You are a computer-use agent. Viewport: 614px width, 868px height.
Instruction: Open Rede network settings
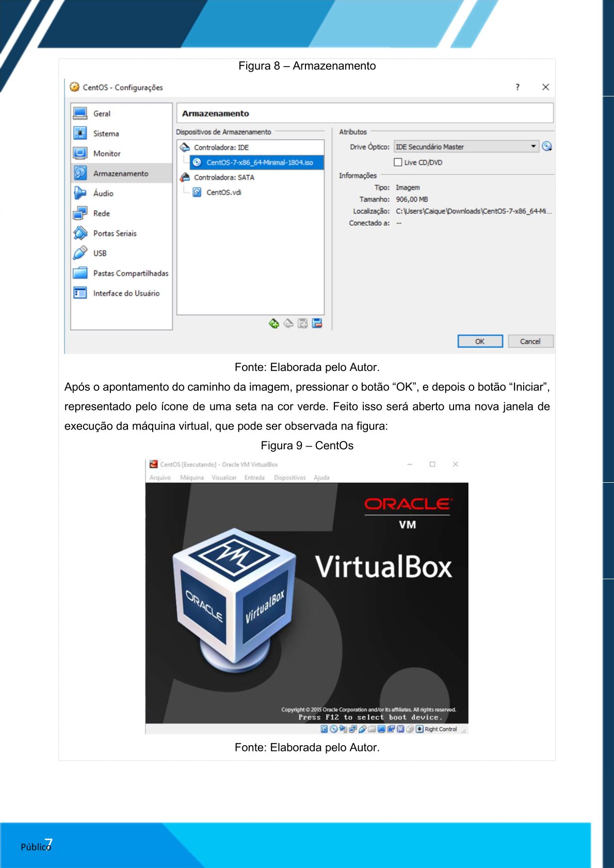click(x=101, y=214)
